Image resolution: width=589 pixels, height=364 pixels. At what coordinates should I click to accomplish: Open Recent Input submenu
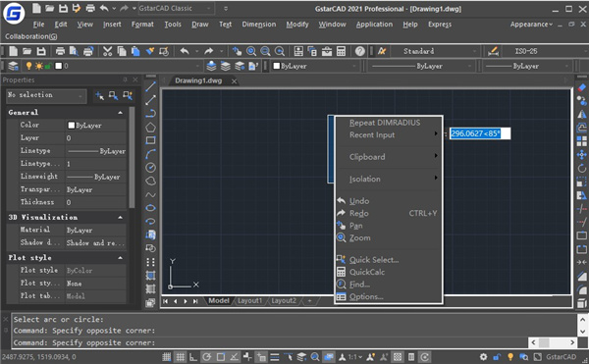(389, 135)
